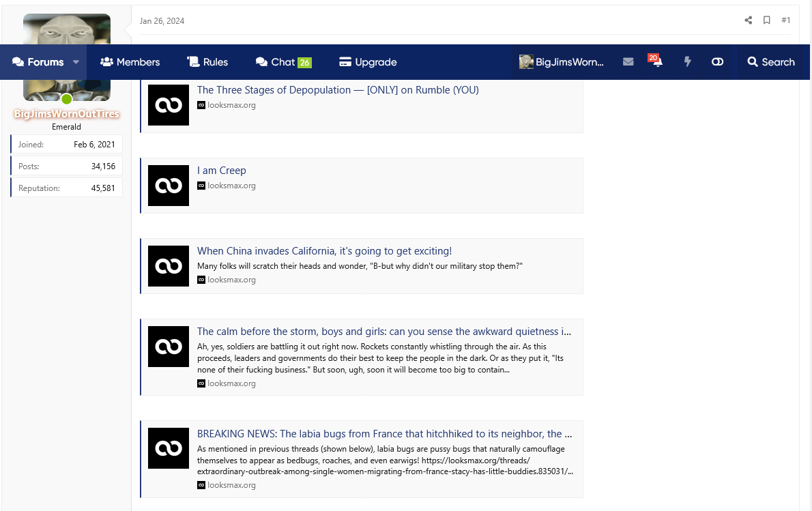
Task: Toggle the style switch icon in navbar
Action: point(717,62)
